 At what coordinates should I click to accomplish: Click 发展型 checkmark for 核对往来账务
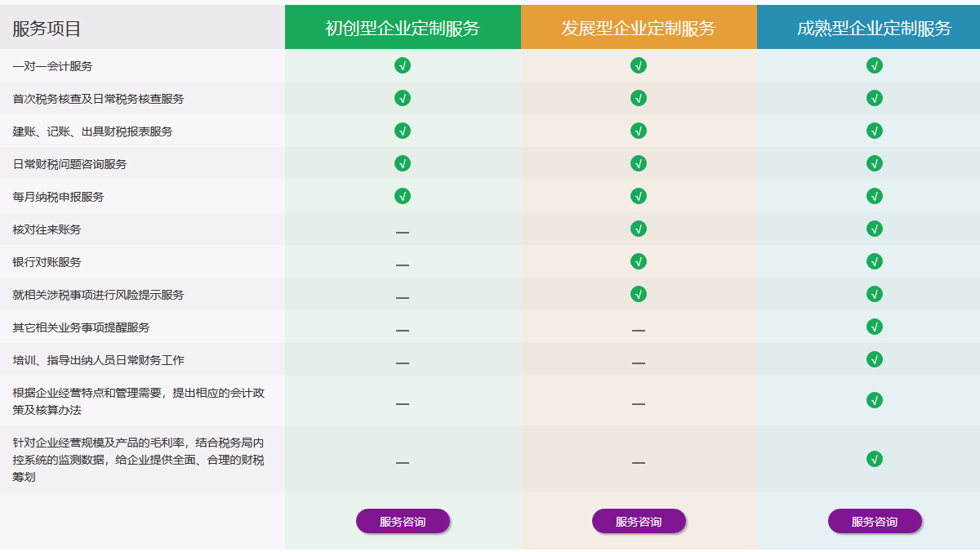tap(639, 229)
